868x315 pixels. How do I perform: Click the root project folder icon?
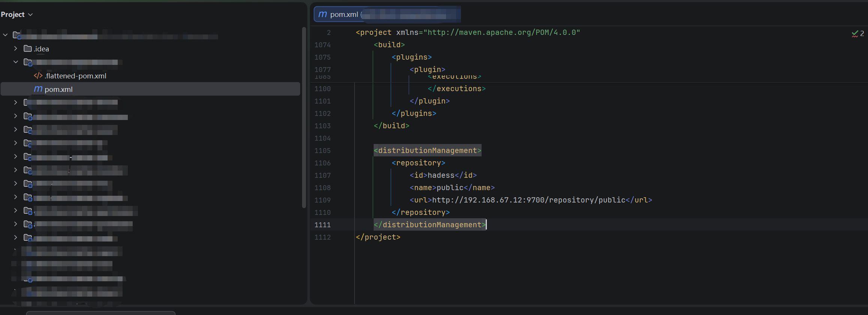click(x=17, y=35)
